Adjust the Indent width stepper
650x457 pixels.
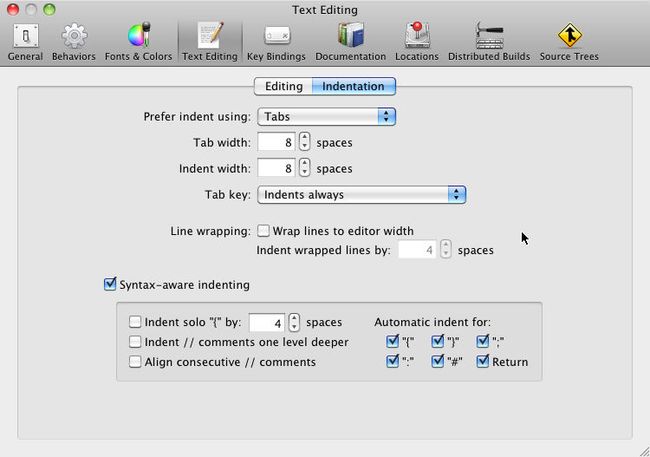click(x=305, y=168)
